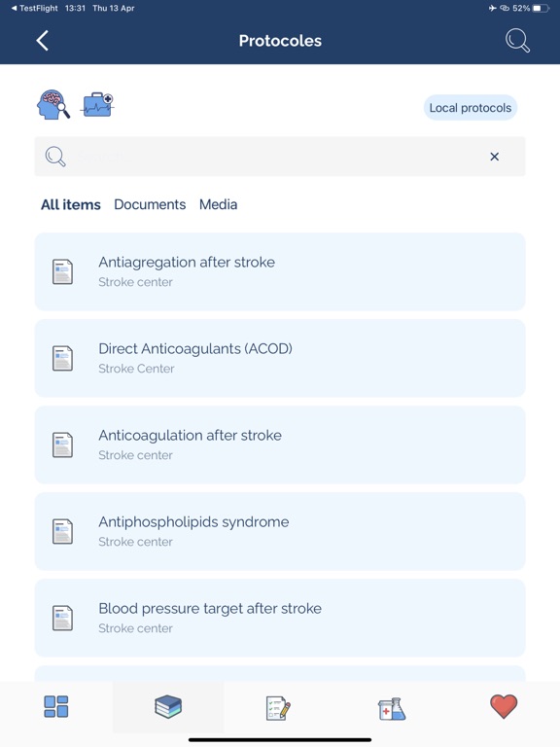560x747 pixels.
Task: Switch to the Media tab
Action: [218, 204]
